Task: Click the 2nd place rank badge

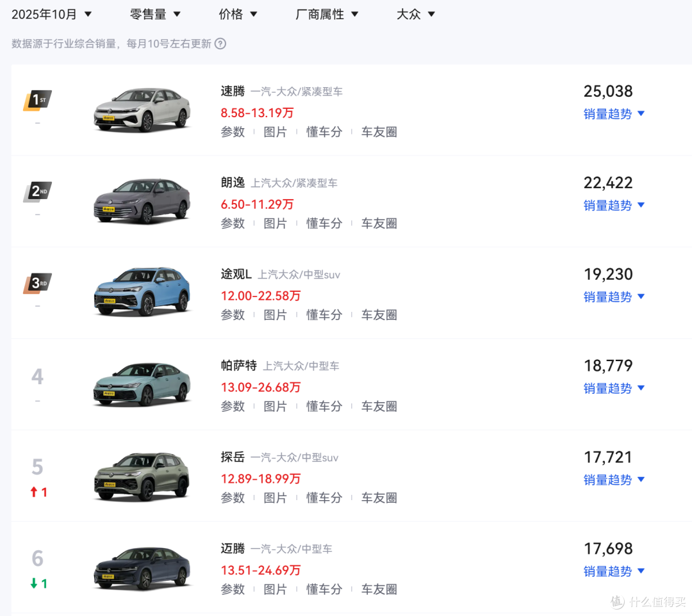Action: click(x=38, y=192)
